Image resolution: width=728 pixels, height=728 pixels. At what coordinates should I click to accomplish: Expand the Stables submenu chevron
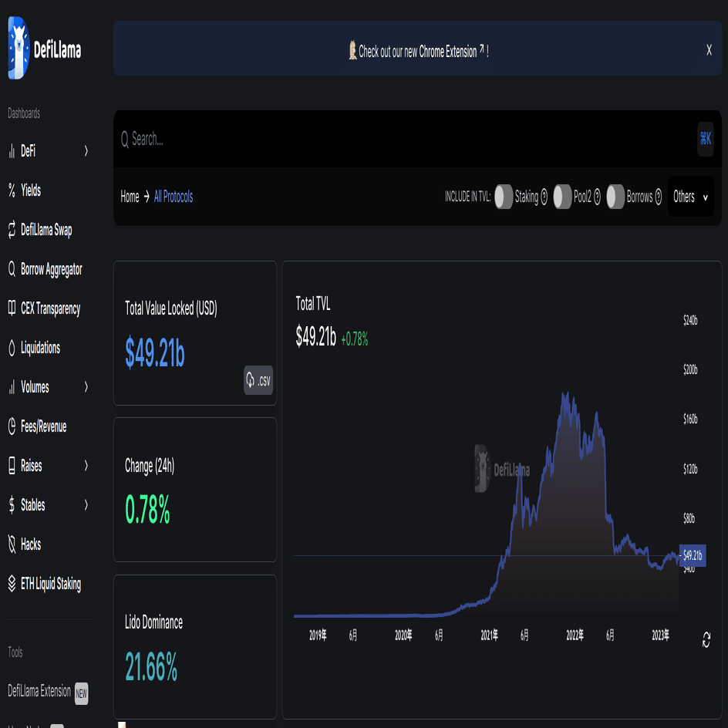86,504
